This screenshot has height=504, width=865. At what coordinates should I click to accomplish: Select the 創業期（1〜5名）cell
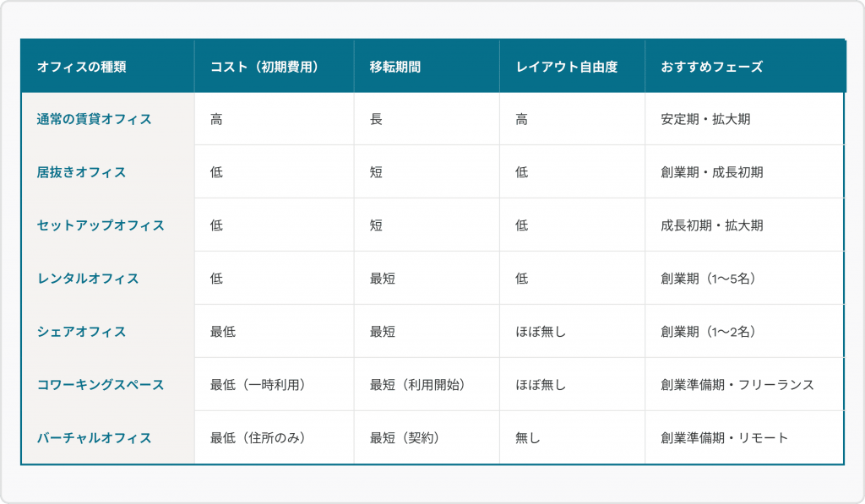coord(710,278)
